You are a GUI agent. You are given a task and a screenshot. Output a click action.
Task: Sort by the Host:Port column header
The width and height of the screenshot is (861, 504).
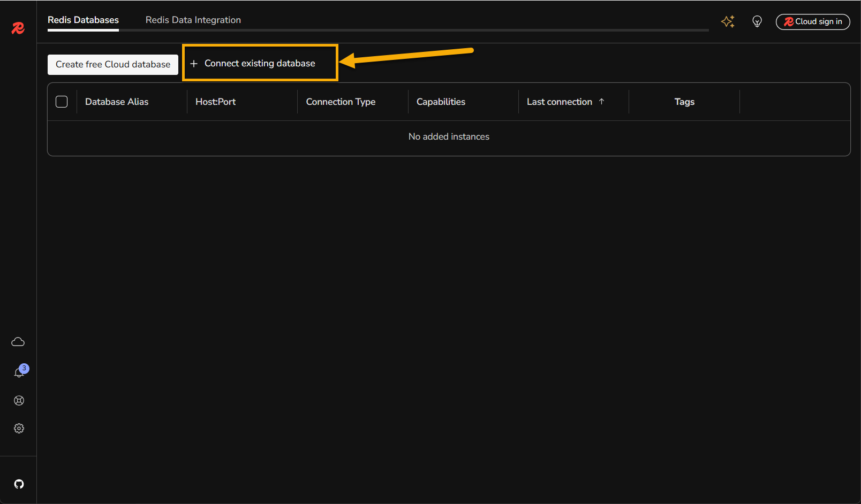[215, 102]
